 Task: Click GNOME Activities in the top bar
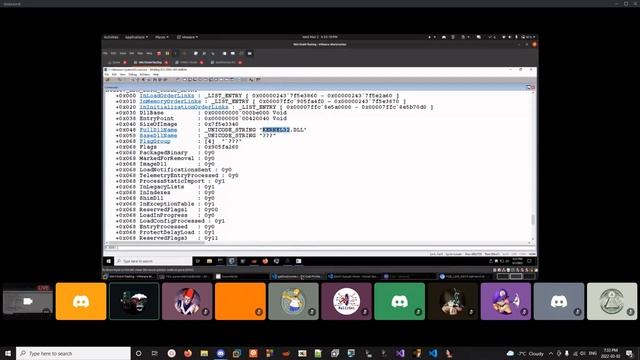point(111,37)
